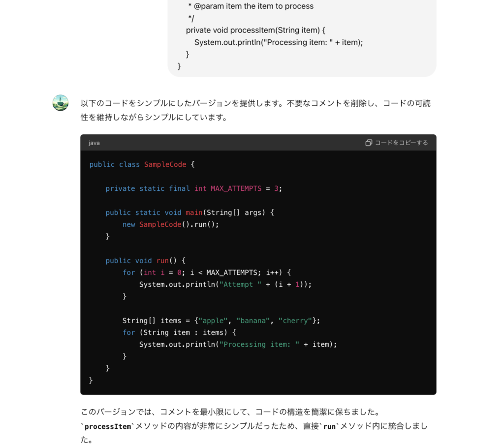Click the assistant's teacup avatar icon

tap(60, 103)
